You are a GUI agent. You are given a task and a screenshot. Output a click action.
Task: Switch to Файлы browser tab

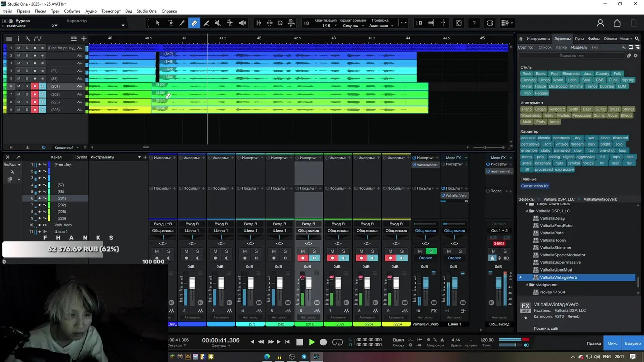tap(594, 39)
